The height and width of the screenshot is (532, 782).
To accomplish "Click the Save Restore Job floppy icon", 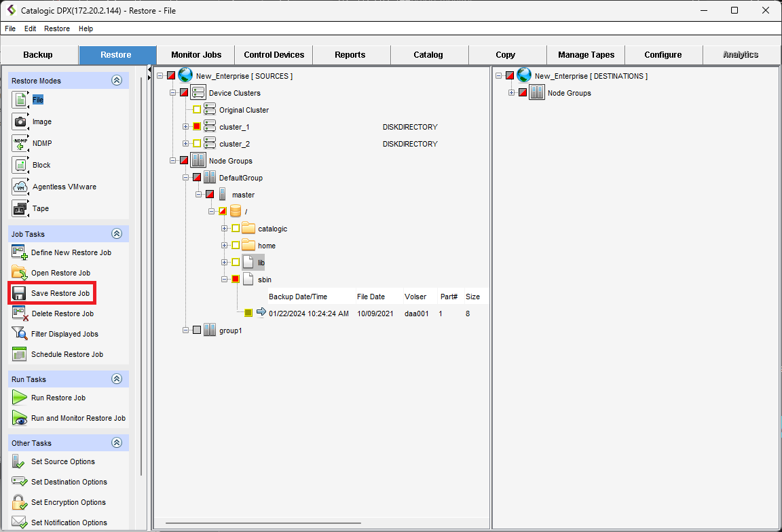I will click(19, 293).
